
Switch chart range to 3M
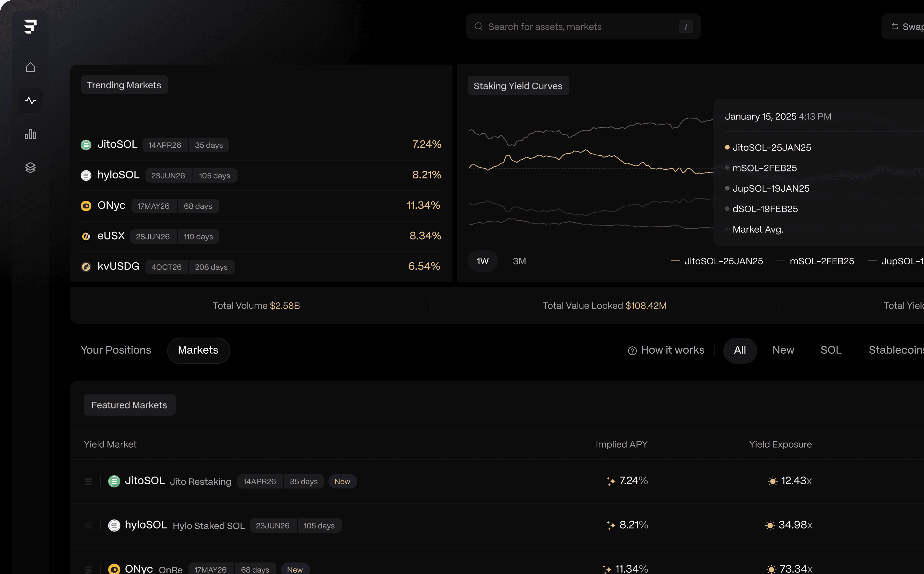[519, 261]
